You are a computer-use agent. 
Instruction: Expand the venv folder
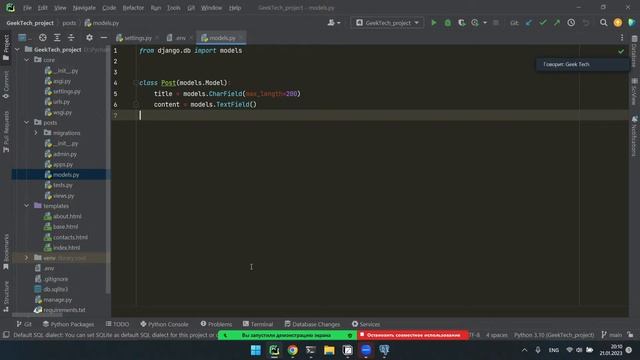pyautogui.click(x=27, y=258)
